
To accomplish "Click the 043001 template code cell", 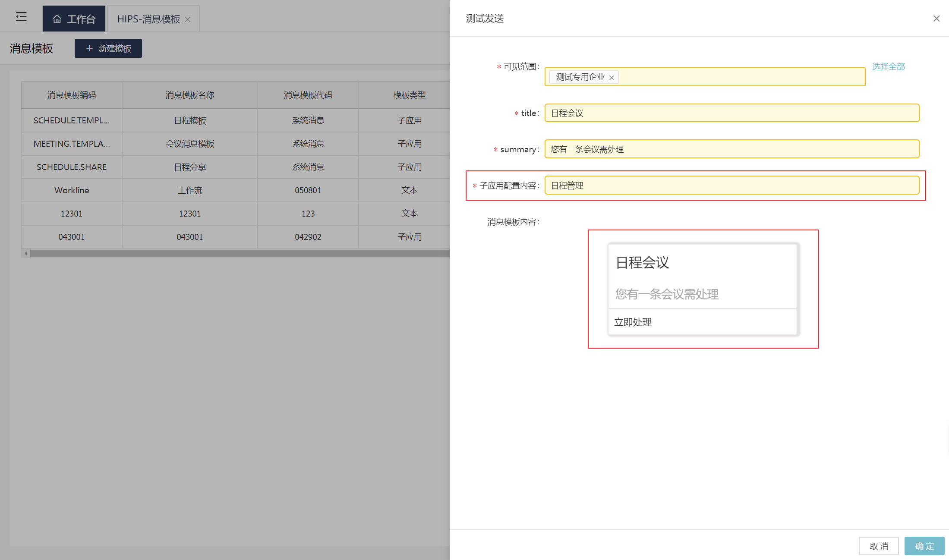I will [72, 237].
